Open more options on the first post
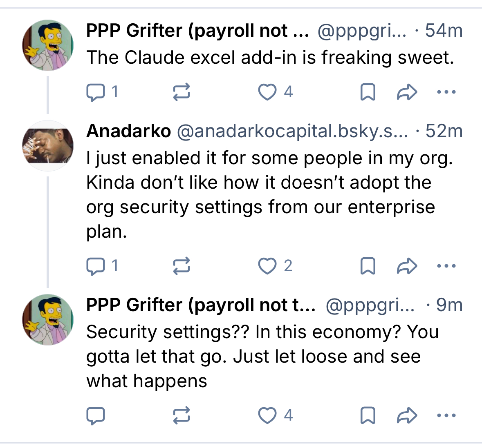 tap(446, 92)
